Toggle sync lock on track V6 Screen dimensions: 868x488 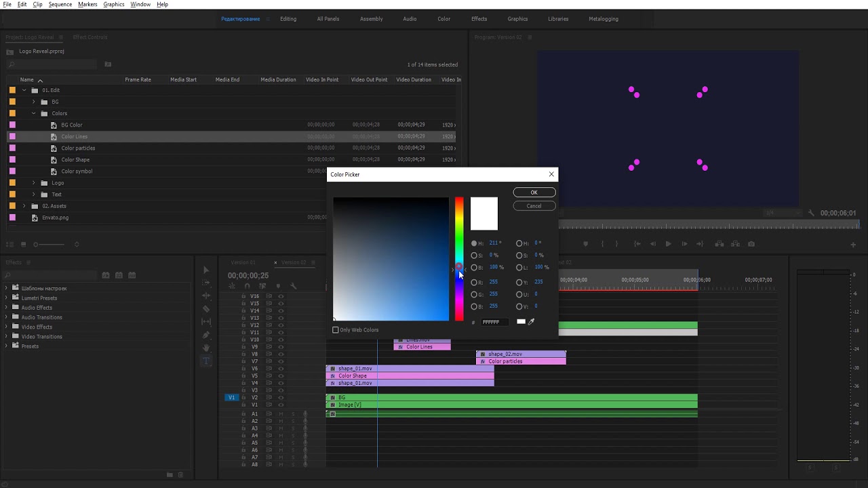pyautogui.click(x=269, y=369)
